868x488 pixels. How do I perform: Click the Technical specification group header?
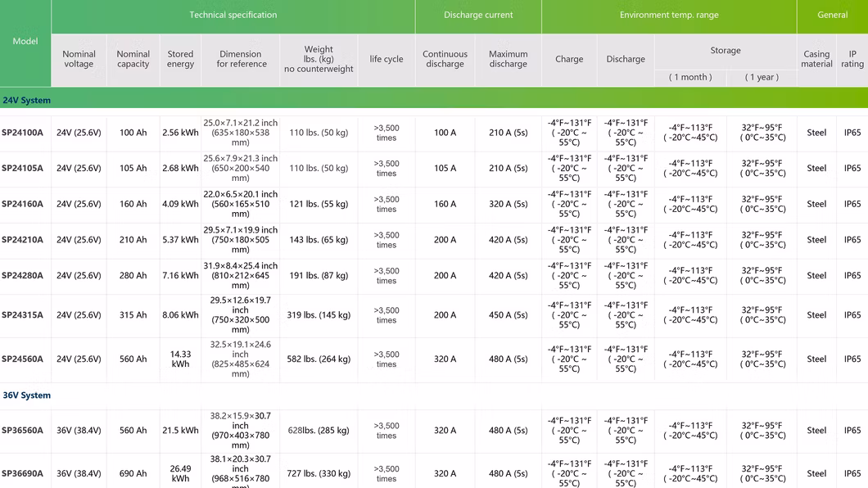(x=233, y=16)
